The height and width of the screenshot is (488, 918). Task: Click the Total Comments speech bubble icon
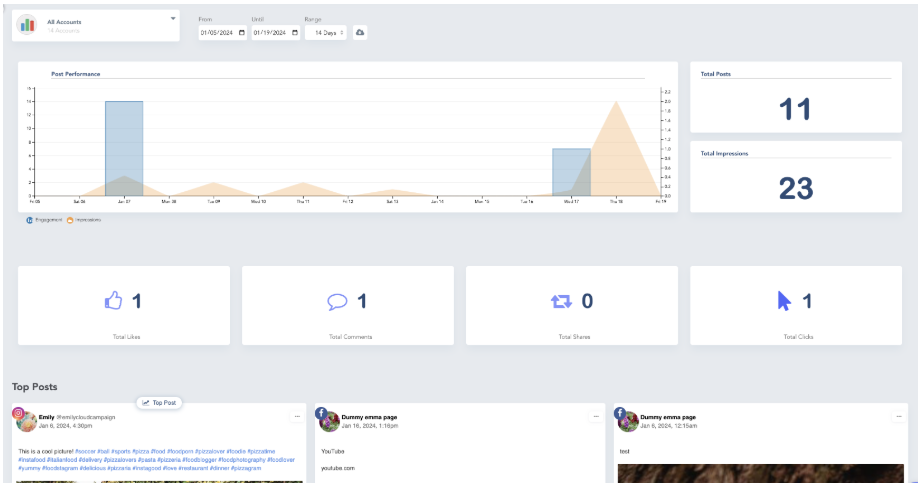pyautogui.click(x=337, y=301)
